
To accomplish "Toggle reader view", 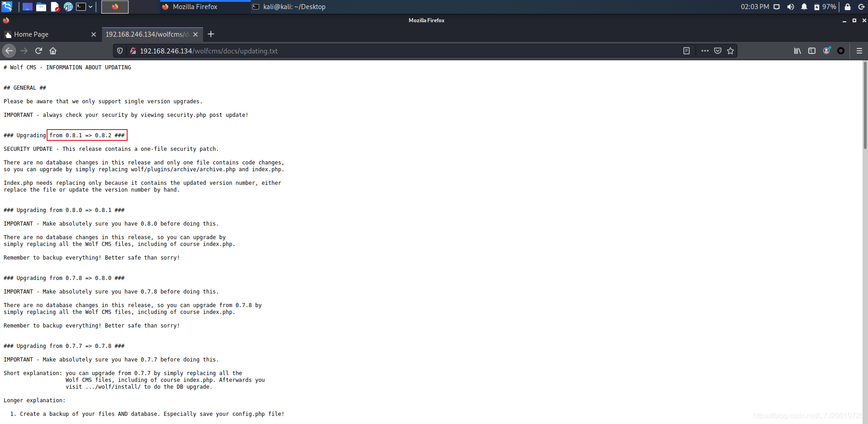I will [x=687, y=51].
